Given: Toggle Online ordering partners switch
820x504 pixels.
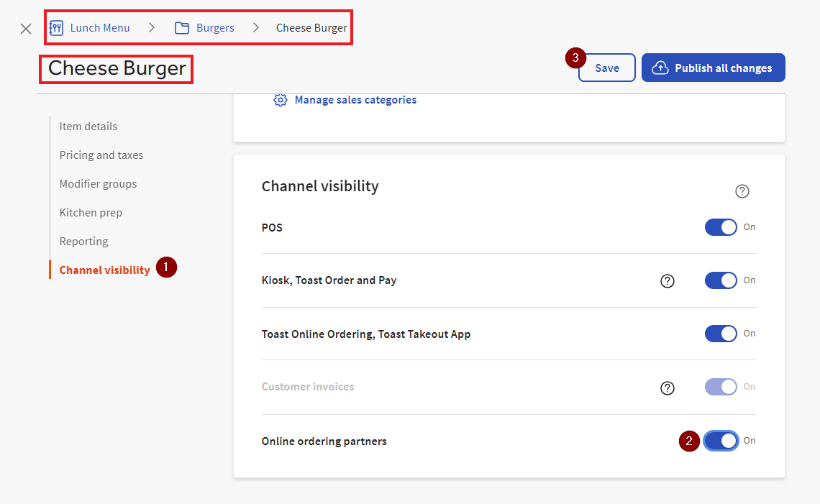Looking at the screenshot, I should coord(721,441).
